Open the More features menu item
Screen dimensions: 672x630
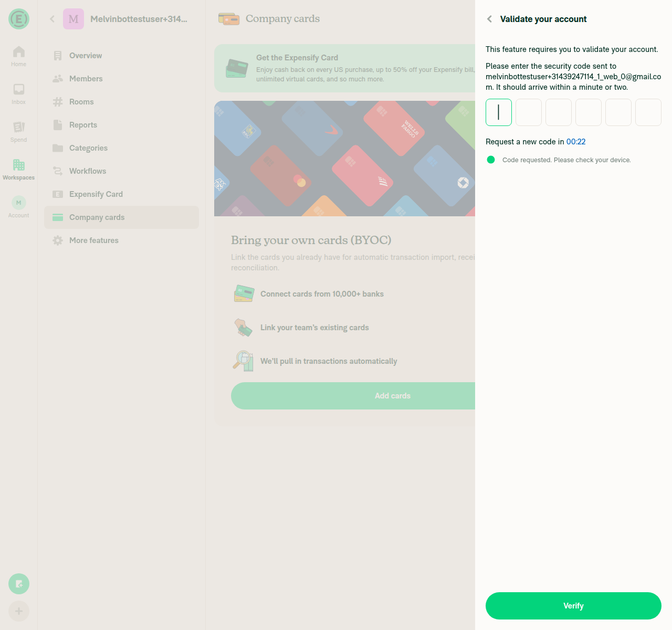[121, 240]
